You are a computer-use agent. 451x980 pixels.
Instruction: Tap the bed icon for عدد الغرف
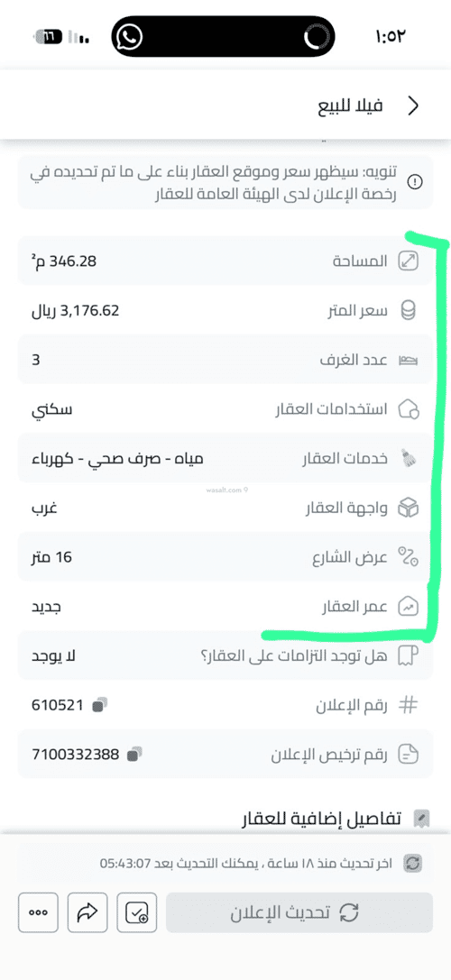point(409,360)
